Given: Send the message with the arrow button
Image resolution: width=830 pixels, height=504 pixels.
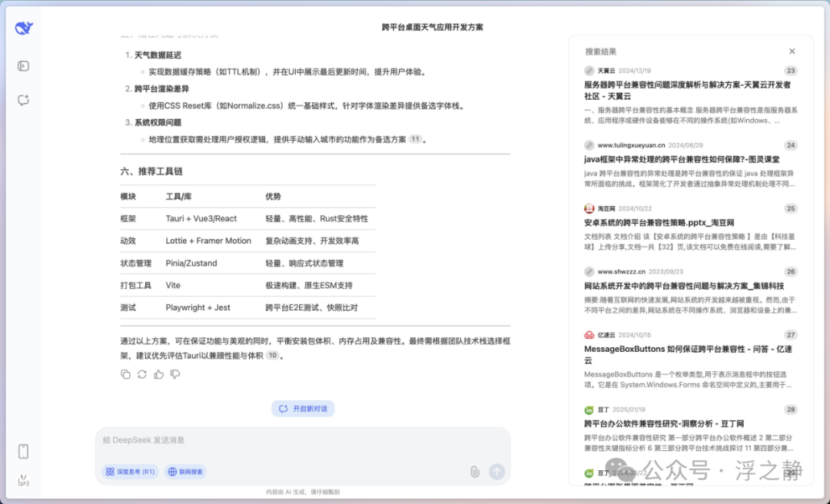Looking at the screenshot, I should coord(496,472).
